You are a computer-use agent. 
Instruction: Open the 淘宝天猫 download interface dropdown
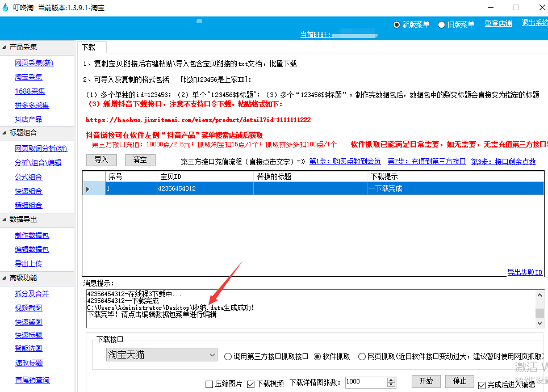212,355
